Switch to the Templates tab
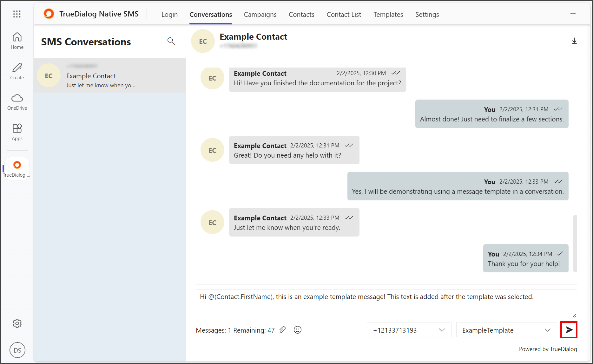The width and height of the screenshot is (593, 364). (x=388, y=14)
